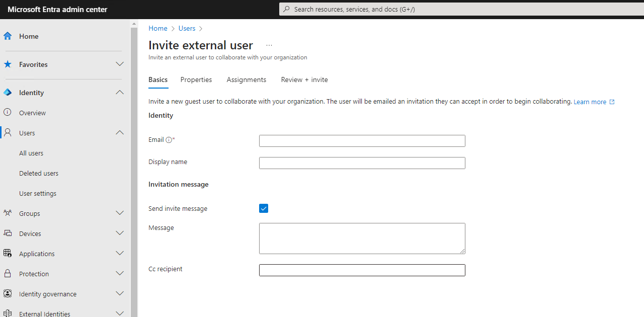Expand the Groups chevron
Viewport: 644px width, 317px height.
[x=120, y=213]
